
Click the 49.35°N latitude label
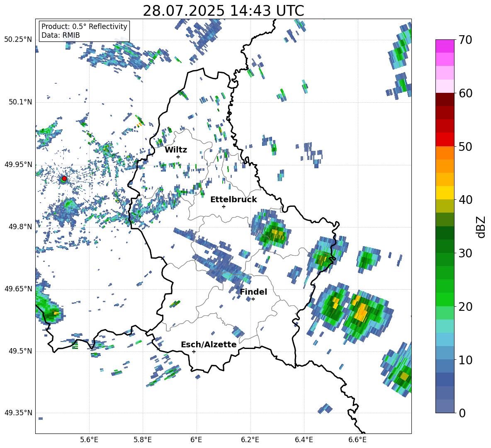coord(18,413)
